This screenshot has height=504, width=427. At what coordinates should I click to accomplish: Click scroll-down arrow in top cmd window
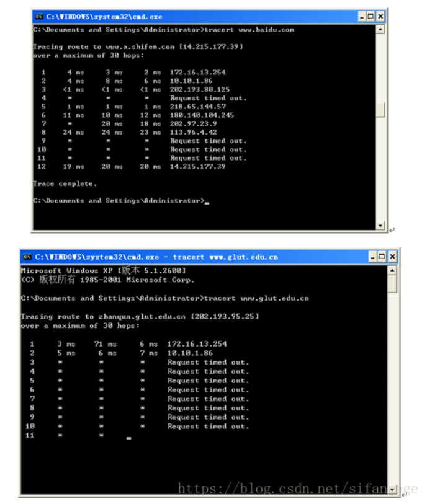click(380, 225)
